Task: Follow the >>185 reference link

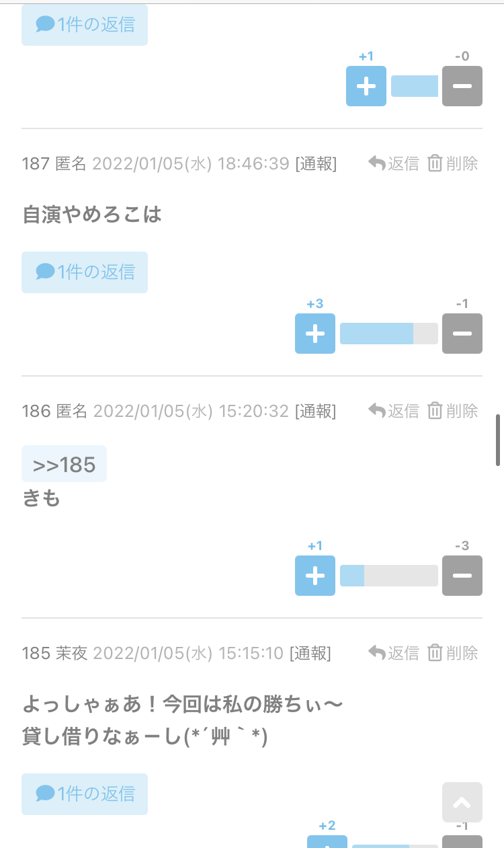Action: pos(65,464)
